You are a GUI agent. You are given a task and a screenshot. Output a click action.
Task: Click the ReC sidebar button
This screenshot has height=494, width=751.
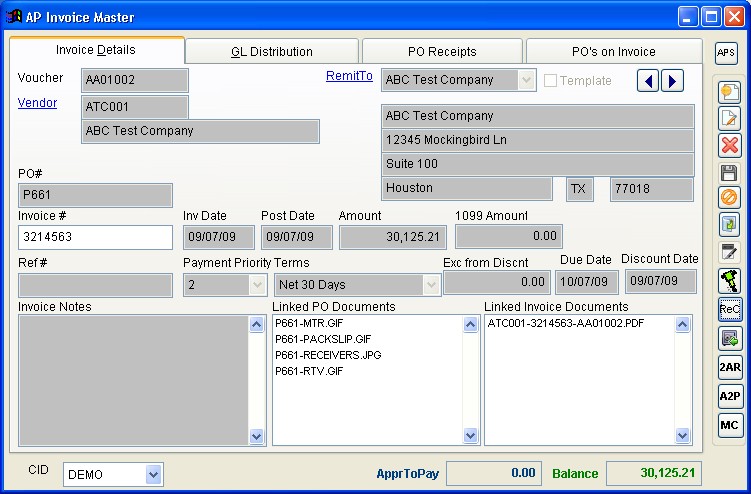(729, 310)
